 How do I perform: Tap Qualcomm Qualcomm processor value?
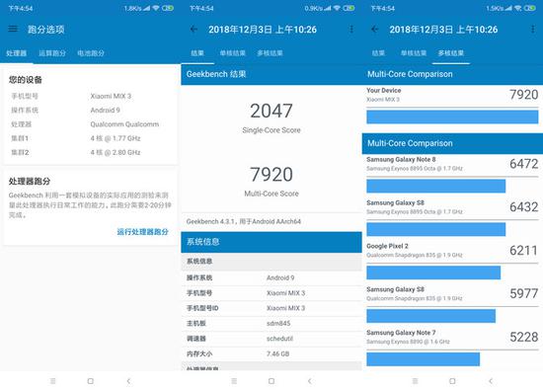coord(124,124)
